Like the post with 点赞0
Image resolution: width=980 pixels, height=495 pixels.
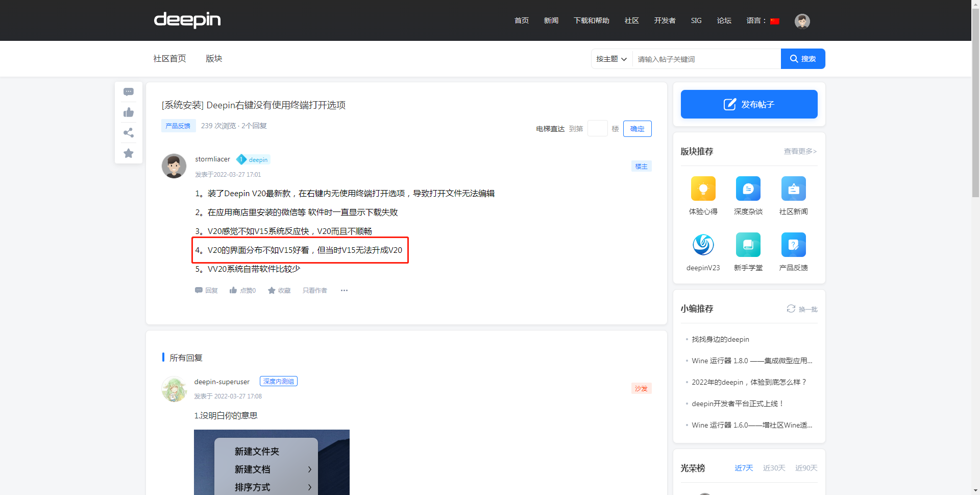(x=242, y=290)
